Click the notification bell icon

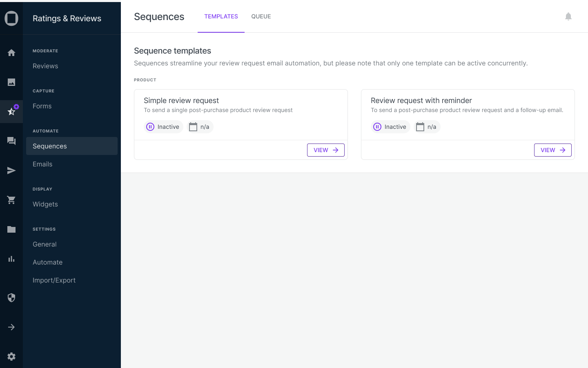pos(568,16)
